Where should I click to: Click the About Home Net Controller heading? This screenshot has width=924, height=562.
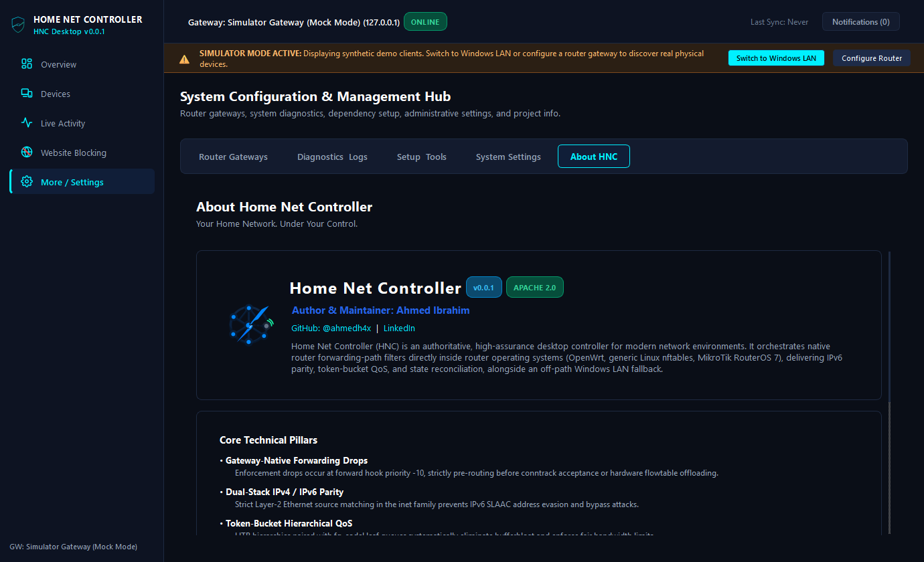coord(284,207)
